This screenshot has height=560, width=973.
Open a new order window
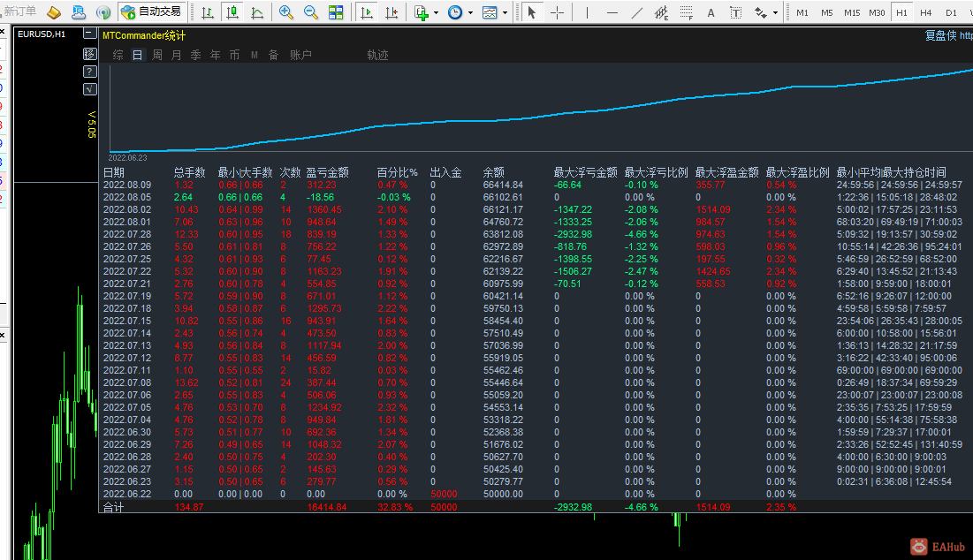22,11
